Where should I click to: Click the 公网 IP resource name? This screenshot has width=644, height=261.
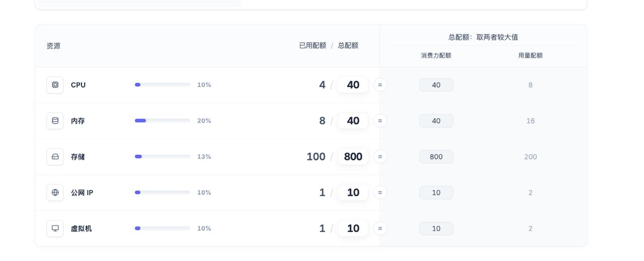(82, 193)
